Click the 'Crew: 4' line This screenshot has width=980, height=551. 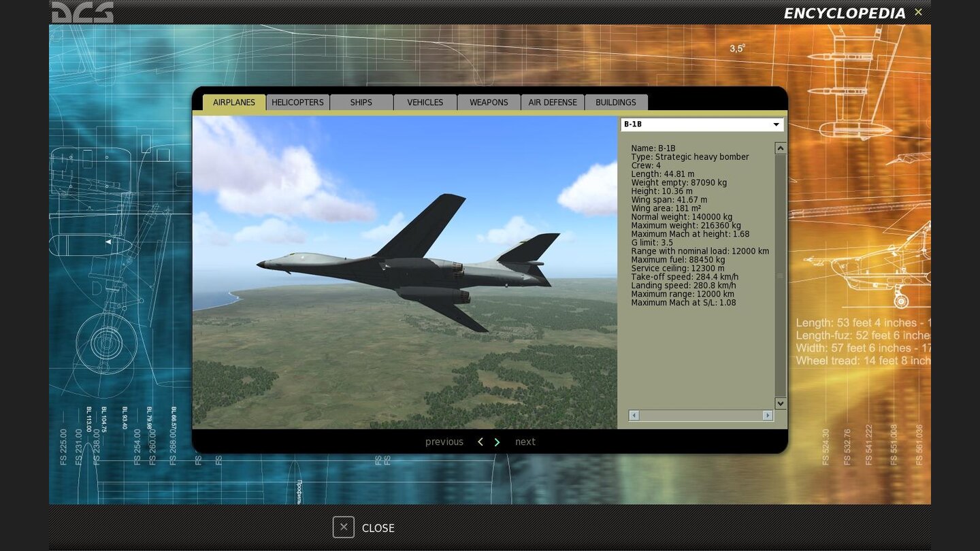(646, 165)
